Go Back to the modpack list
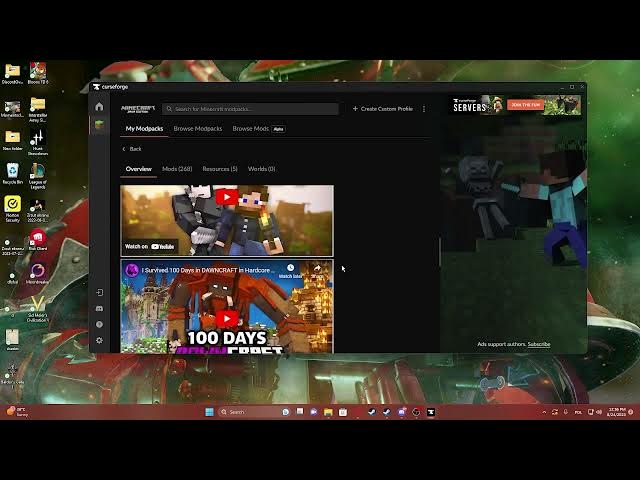This screenshot has height=480, width=640. coord(132,149)
